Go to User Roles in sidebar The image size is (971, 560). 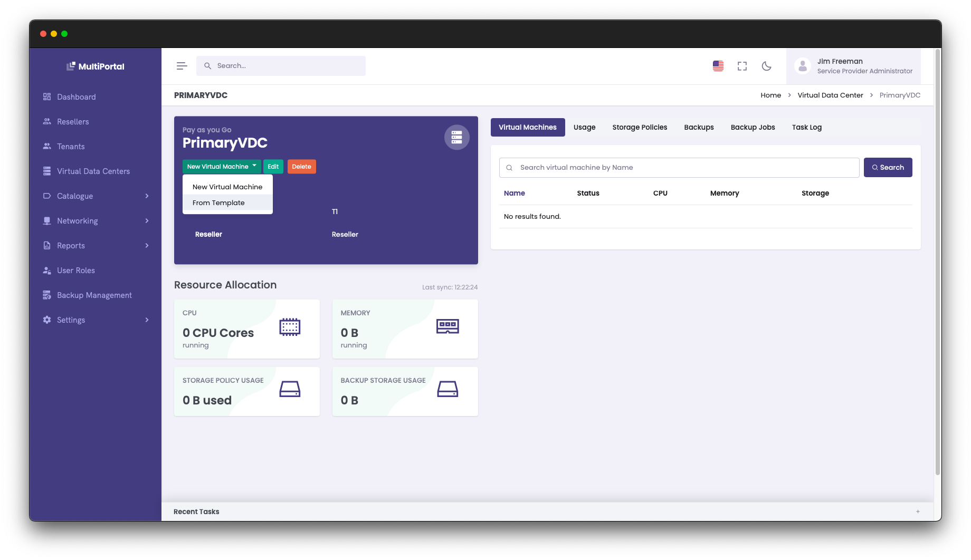(76, 271)
